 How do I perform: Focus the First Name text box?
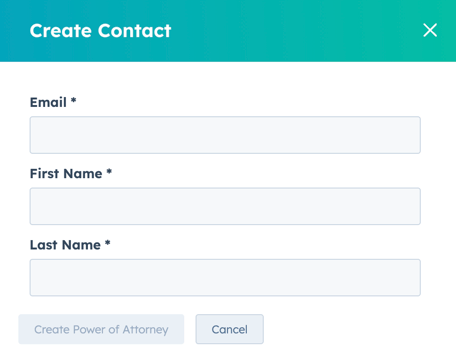coord(225,206)
